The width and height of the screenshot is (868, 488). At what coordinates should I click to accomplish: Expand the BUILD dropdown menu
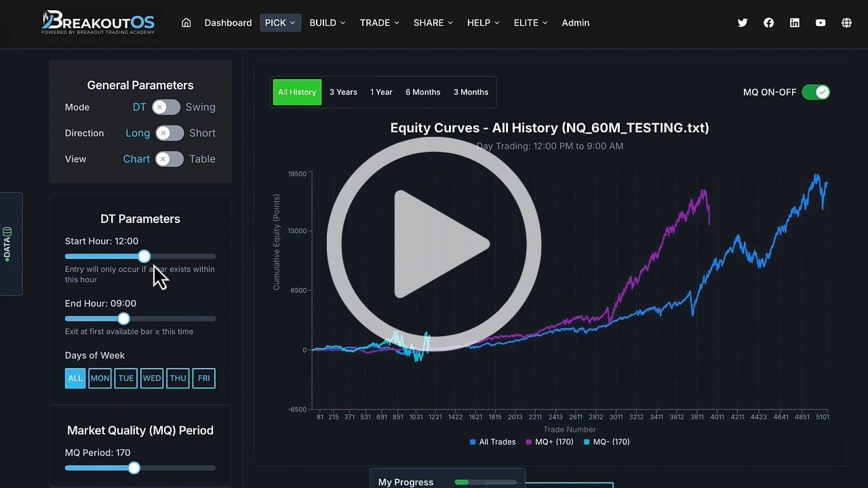click(328, 23)
